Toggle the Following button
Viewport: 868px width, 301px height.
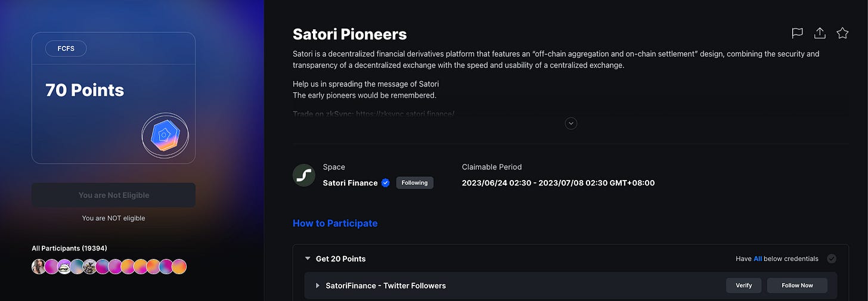414,183
